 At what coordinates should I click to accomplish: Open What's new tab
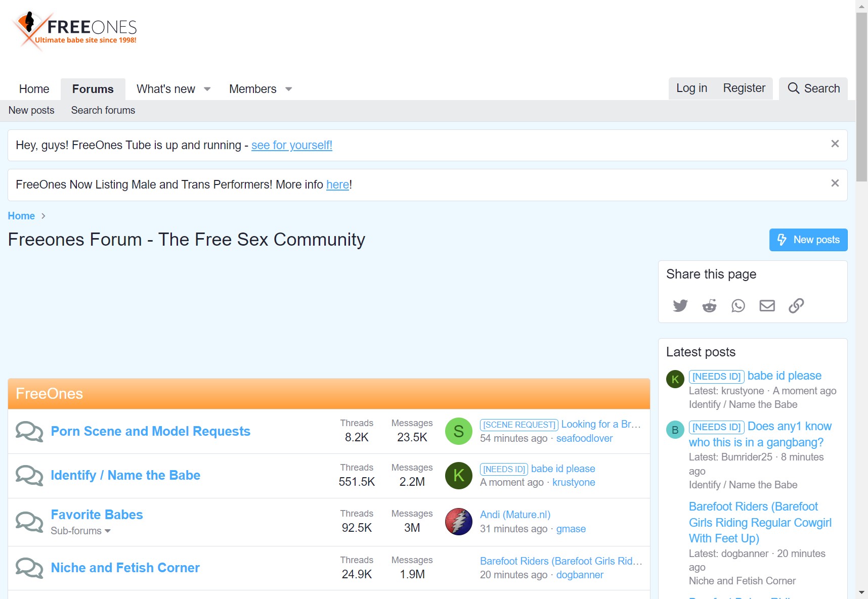166,89
